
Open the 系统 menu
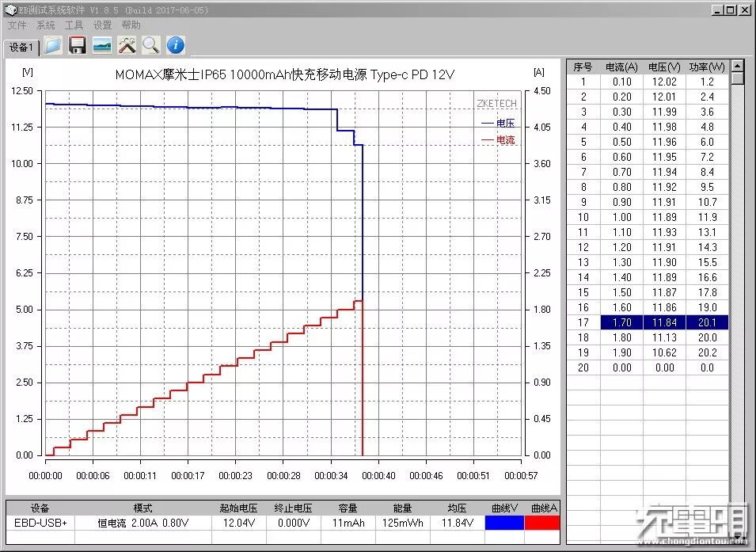pos(46,25)
